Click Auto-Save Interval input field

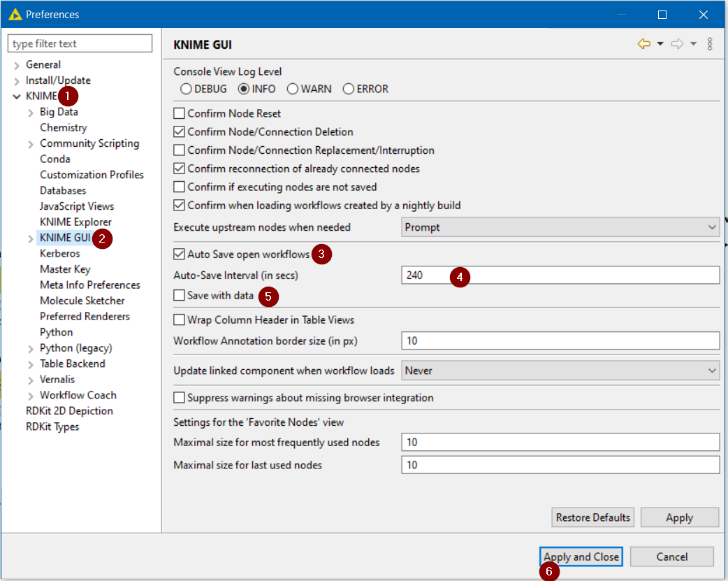[x=560, y=275]
